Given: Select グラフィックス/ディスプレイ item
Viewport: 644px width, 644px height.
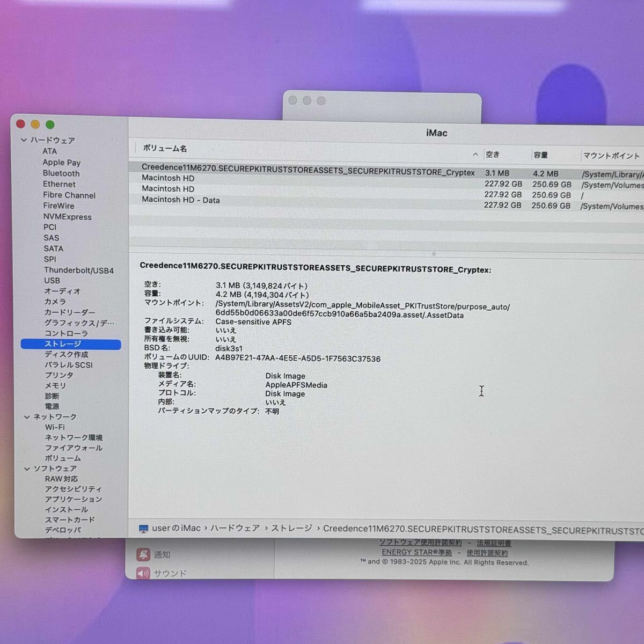Looking at the screenshot, I should [x=79, y=323].
